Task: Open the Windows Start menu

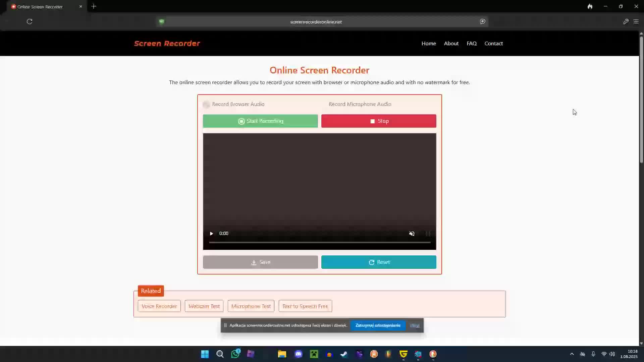Action: click(x=205, y=354)
